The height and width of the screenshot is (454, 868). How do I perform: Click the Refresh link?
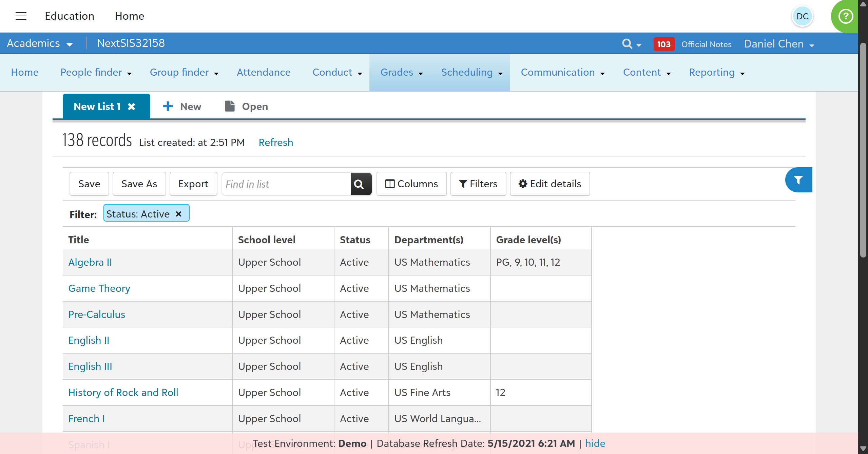tap(276, 142)
